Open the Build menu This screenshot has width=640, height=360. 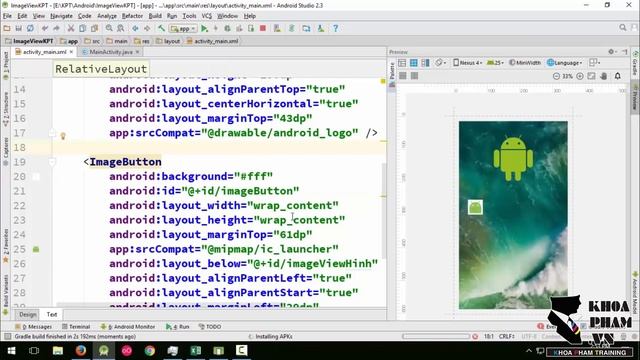[155, 16]
